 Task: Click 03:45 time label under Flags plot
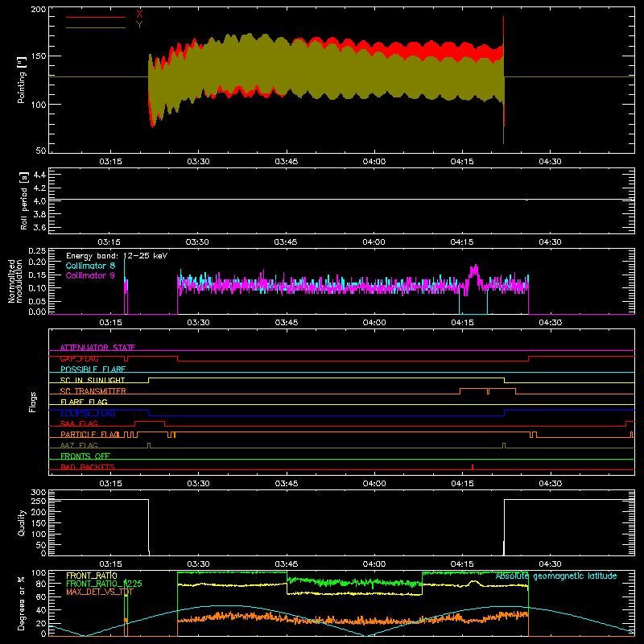(287, 484)
